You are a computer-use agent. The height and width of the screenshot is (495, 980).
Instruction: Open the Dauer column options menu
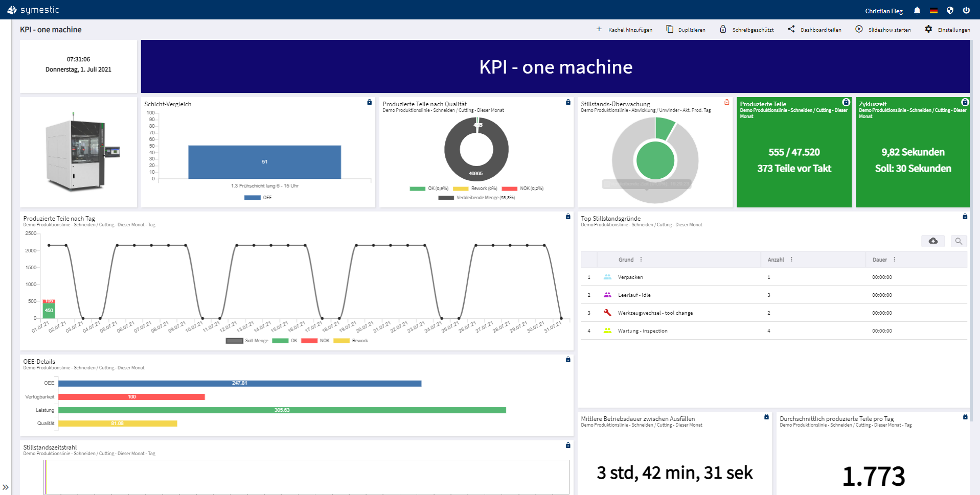894,260
